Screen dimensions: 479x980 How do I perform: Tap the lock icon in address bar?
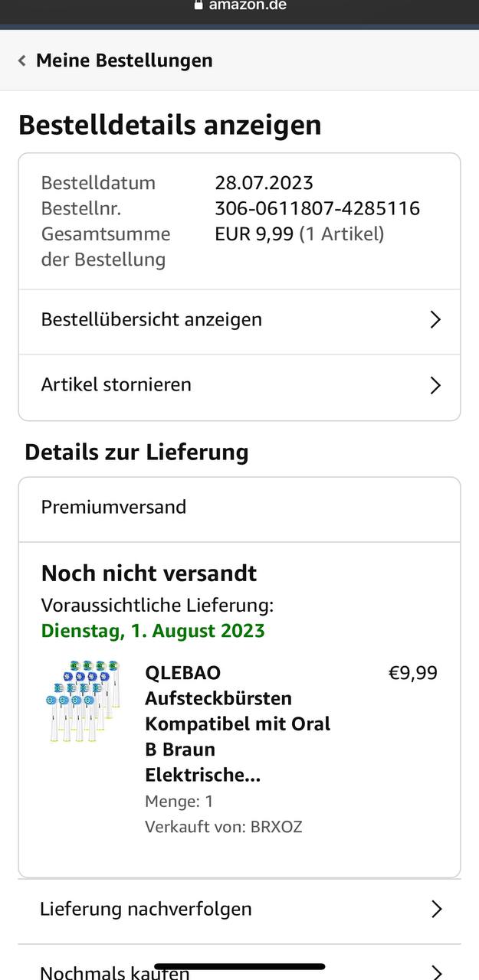click(x=199, y=5)
